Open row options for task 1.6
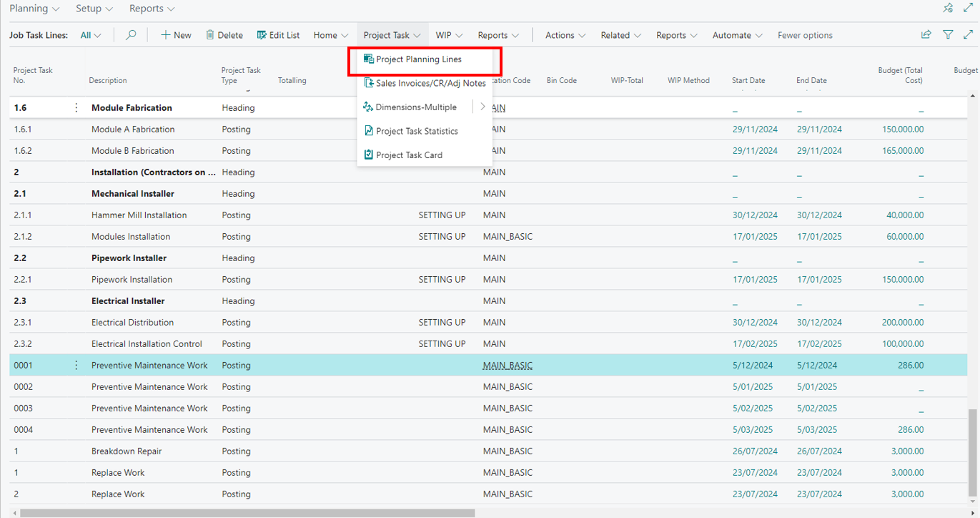Image resolution: width=980 pixels, height=518 pixels. coord(76,108)
